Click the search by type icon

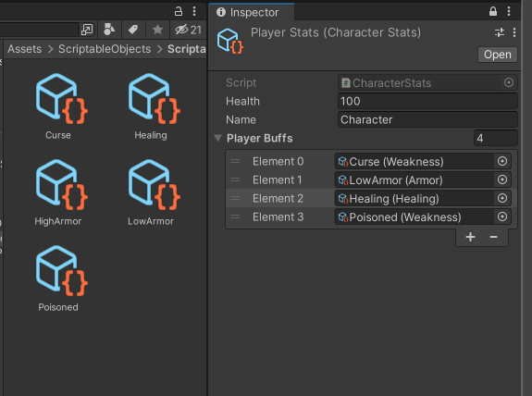[109, 30]
